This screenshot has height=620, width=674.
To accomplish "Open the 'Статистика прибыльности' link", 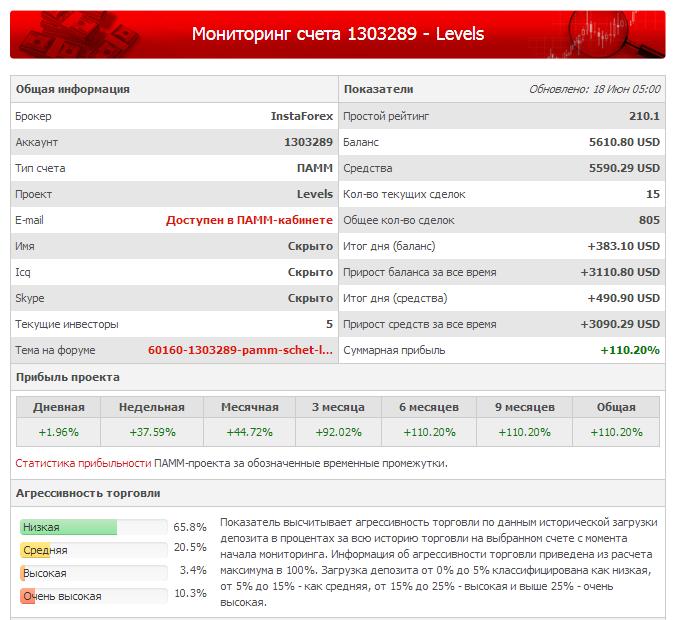I will tap(83, 463).
